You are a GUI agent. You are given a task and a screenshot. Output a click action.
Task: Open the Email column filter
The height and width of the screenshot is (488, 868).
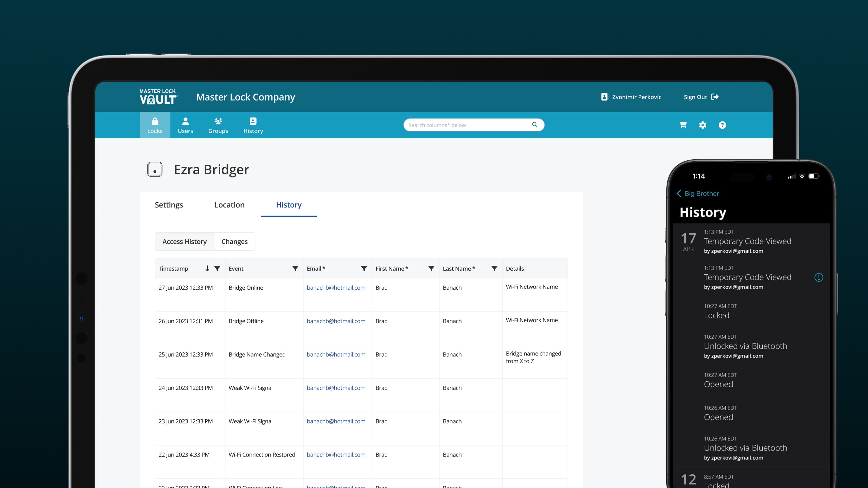coord(364,269)
